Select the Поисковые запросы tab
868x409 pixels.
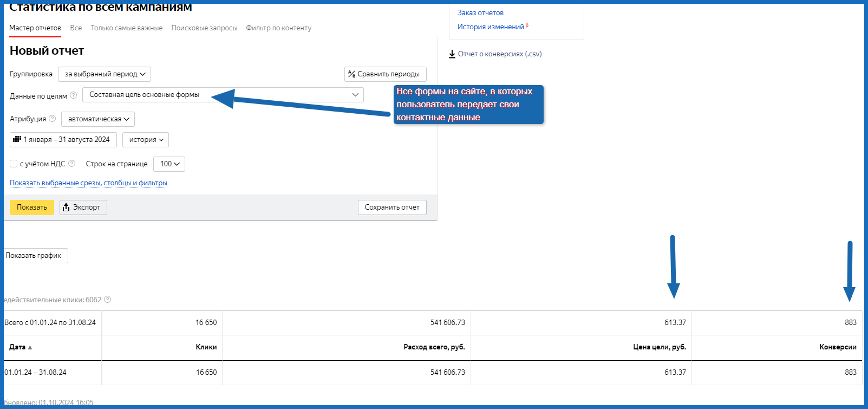point(204,28)
